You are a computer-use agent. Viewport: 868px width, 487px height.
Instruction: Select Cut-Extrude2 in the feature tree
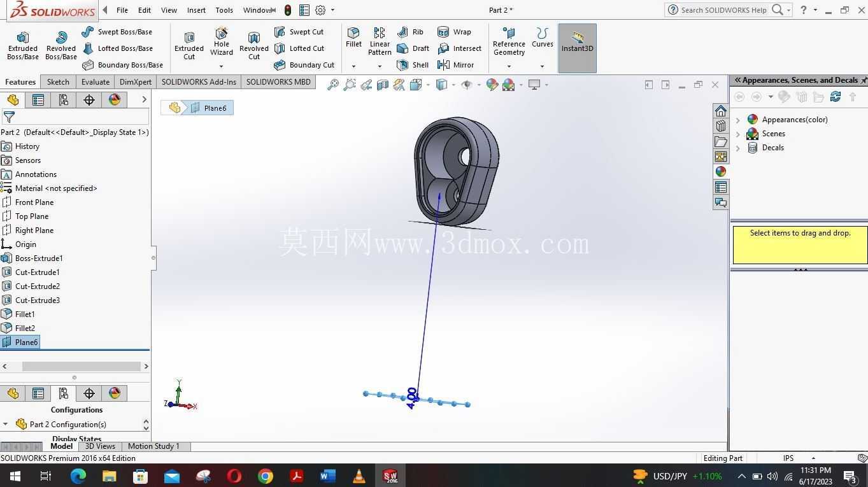(38, 286)
